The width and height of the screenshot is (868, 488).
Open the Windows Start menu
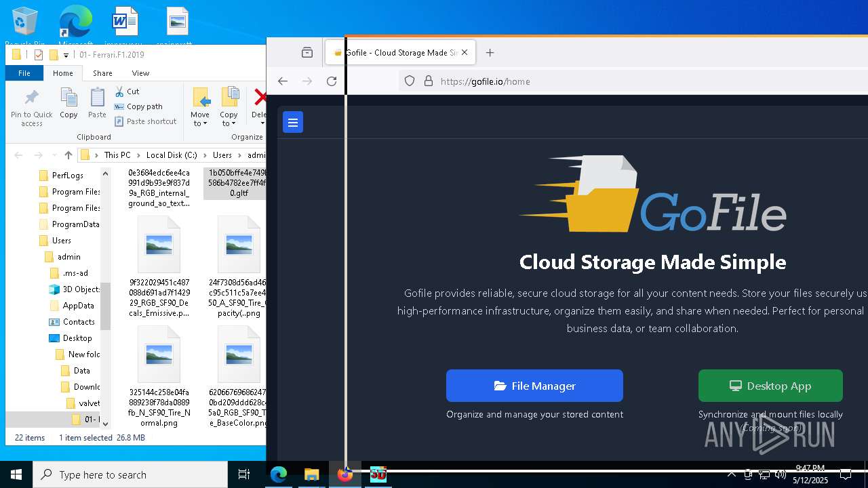pos(16,474)
